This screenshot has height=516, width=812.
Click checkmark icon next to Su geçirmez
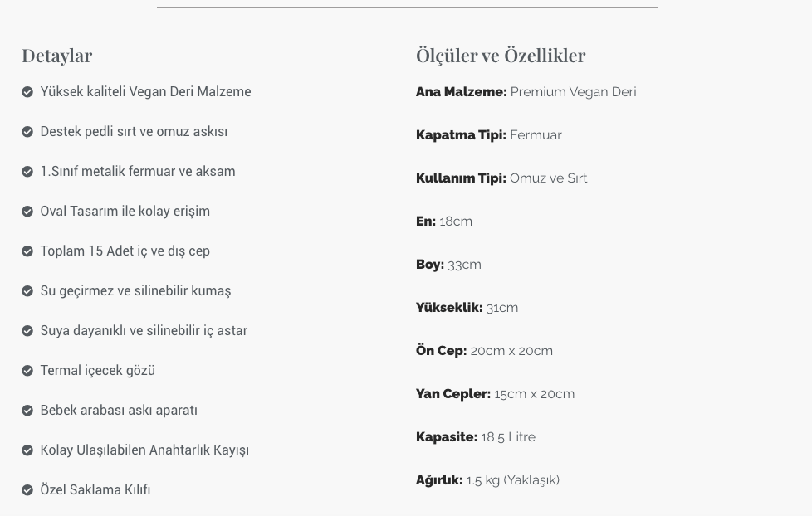pos(27,291)
